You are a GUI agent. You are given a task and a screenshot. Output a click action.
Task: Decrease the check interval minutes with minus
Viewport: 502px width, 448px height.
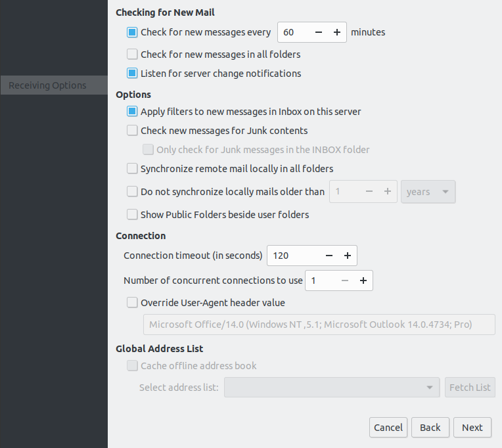click(x=319, y=32)
